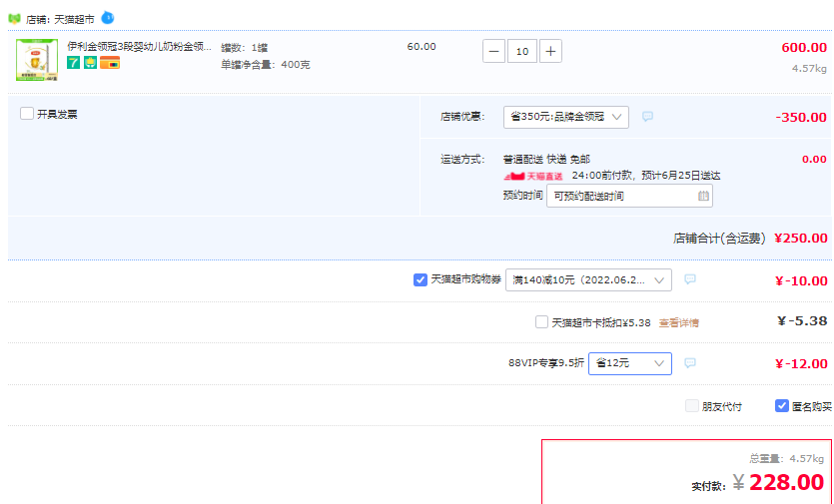The height and width of the screenshot is (504, 834).
Task: Click the quantity field showing 10
Action: (x=522, y=51)
